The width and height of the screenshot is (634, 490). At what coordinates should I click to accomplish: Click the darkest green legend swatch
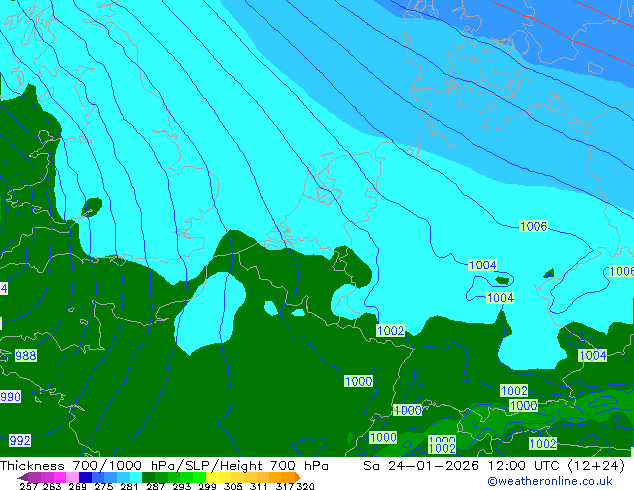[x=148, y=477]
